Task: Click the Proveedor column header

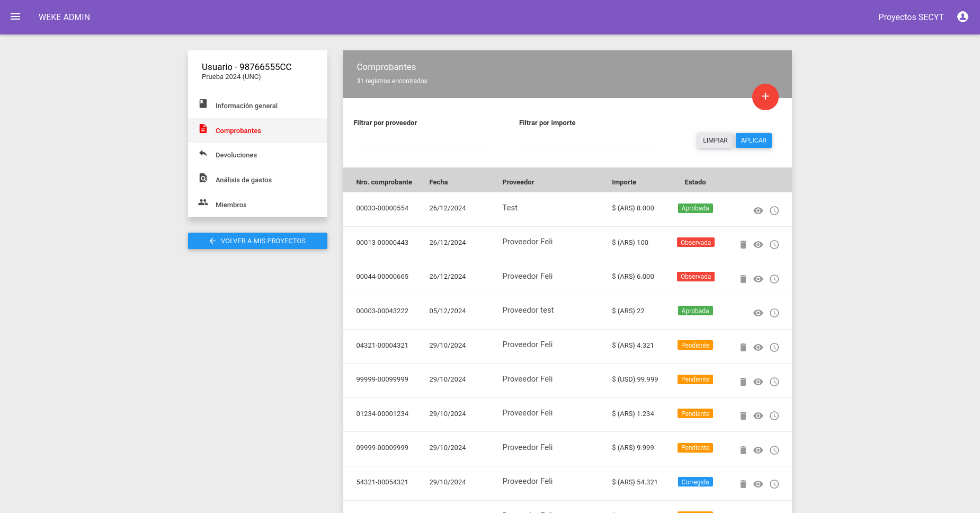Action: [518, 182]
